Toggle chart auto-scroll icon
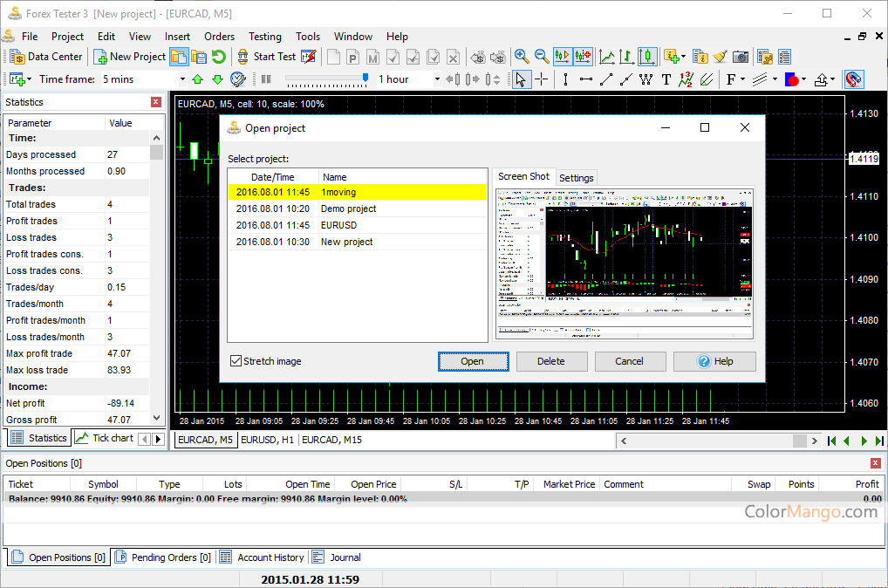The width and height of the screenshot is (888, 588). click(x=563, y=57)
